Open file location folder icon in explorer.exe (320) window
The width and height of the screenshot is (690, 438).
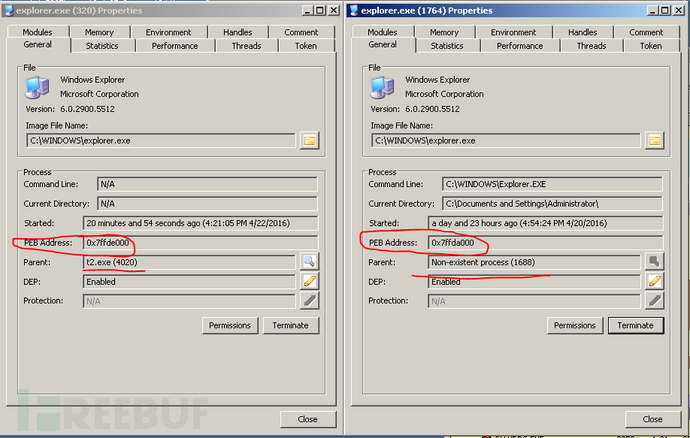pyautogui.click(x=309, y=141)
